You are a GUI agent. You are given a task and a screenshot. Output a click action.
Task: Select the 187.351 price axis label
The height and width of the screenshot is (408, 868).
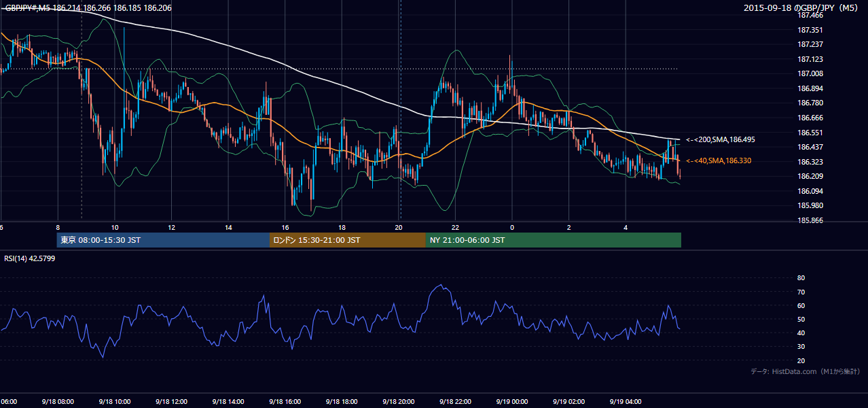[810, 30]
